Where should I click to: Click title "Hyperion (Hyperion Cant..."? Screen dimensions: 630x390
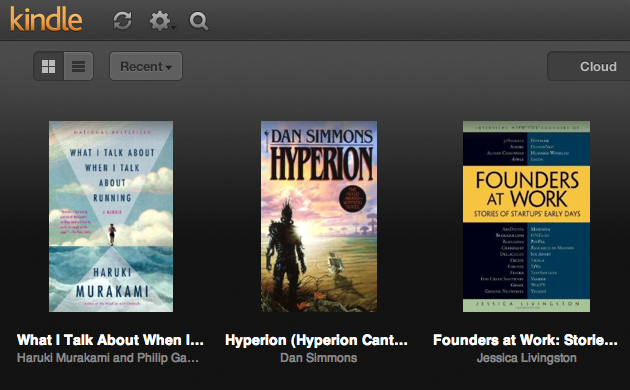tap(316, 340)
